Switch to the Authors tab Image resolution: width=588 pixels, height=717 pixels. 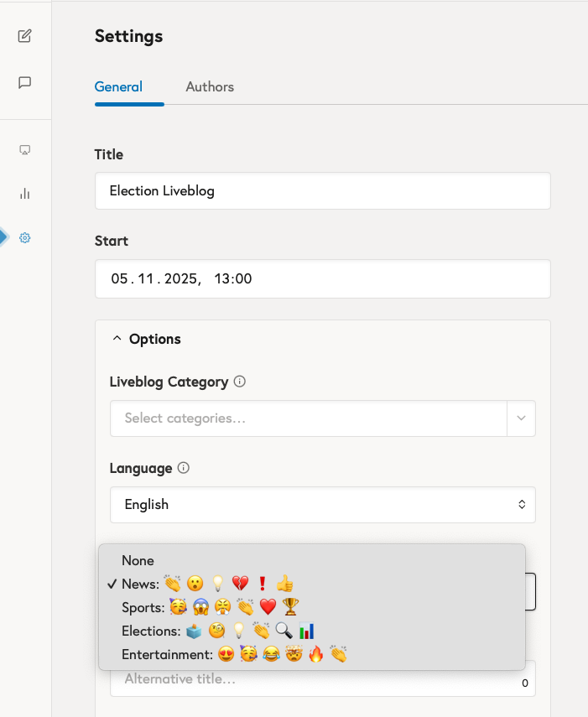[210, 87]
